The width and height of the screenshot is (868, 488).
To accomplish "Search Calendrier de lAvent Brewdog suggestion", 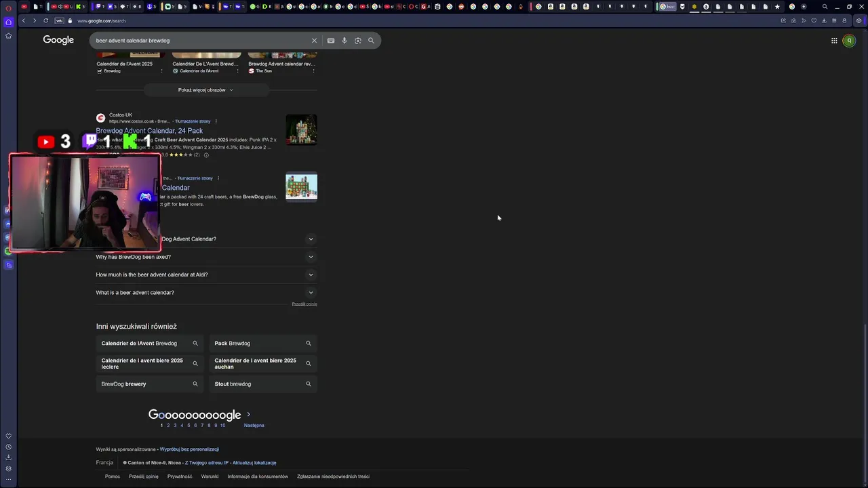I will (x=150, y=344).
